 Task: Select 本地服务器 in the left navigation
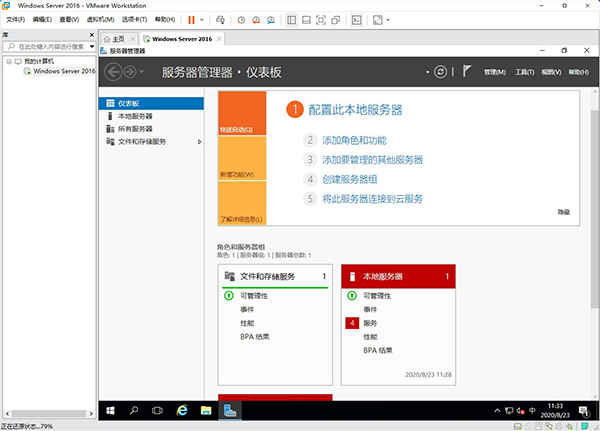(x=134, y=116)
